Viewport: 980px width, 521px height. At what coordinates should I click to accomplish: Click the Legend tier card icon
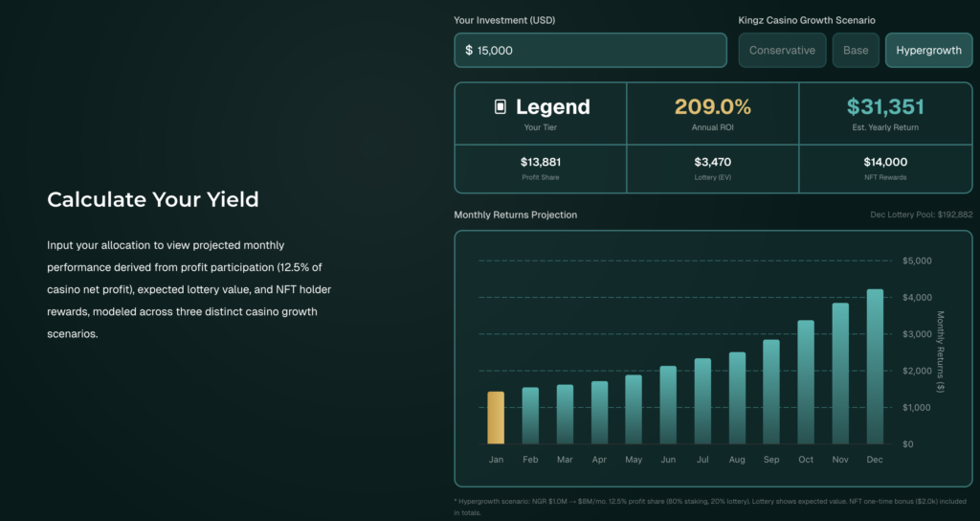coord(500,107)
